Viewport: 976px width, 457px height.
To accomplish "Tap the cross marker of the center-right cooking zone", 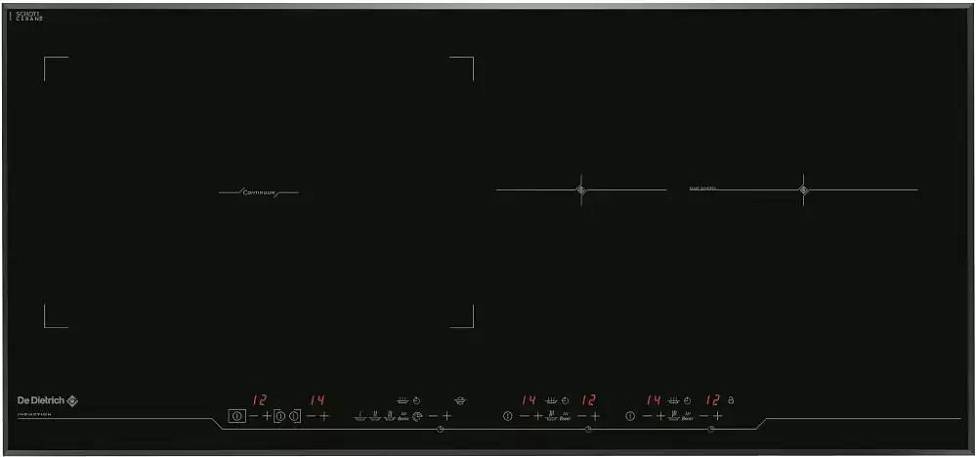I will pos(581,190).
